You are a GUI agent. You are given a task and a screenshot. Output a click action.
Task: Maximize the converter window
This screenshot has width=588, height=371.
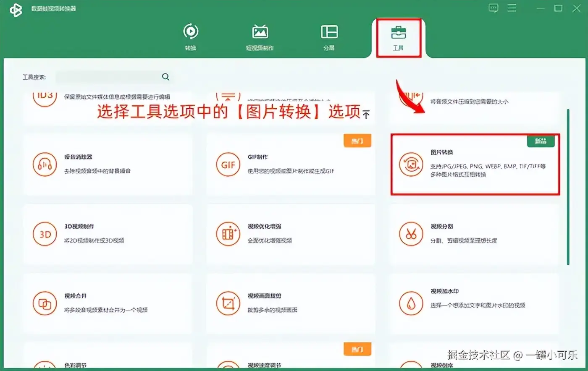click(x=558, y=8)
